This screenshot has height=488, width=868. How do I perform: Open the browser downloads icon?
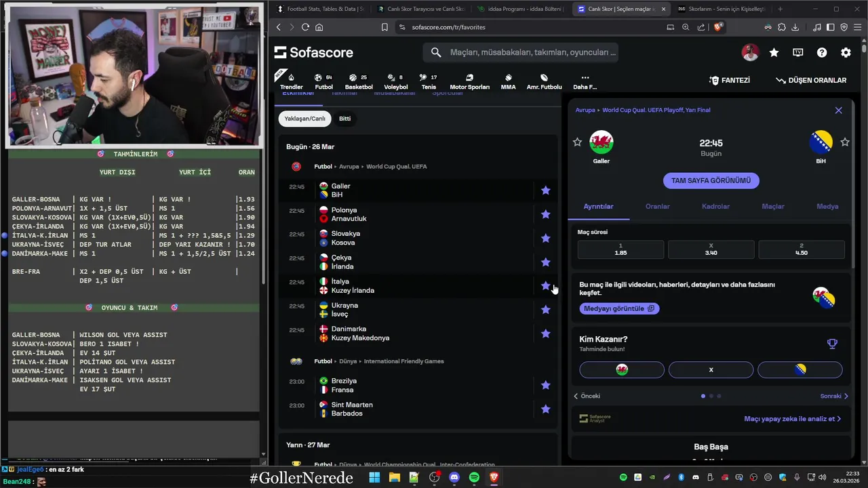(x=795, y=27)
